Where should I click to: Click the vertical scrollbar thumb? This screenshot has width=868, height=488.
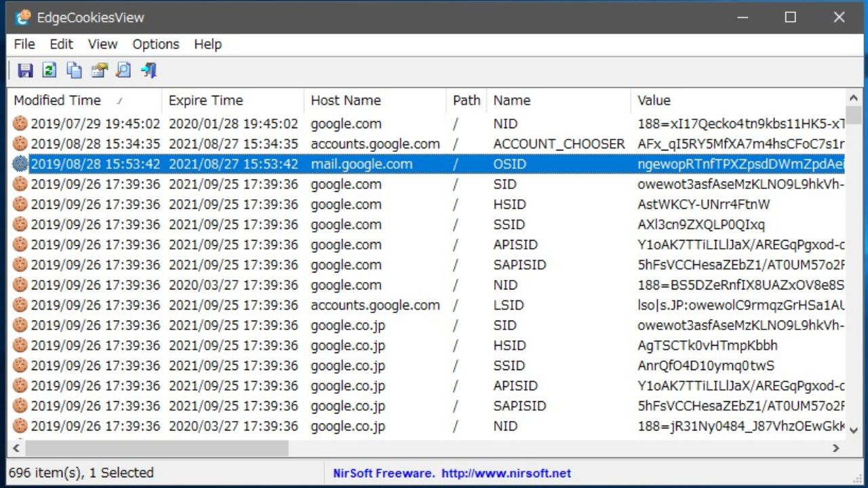point(854,115)
